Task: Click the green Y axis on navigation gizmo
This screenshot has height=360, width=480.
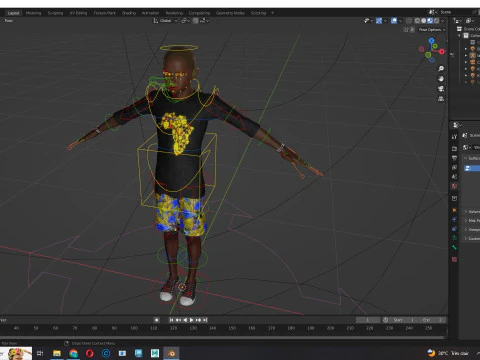Action: 435,46
